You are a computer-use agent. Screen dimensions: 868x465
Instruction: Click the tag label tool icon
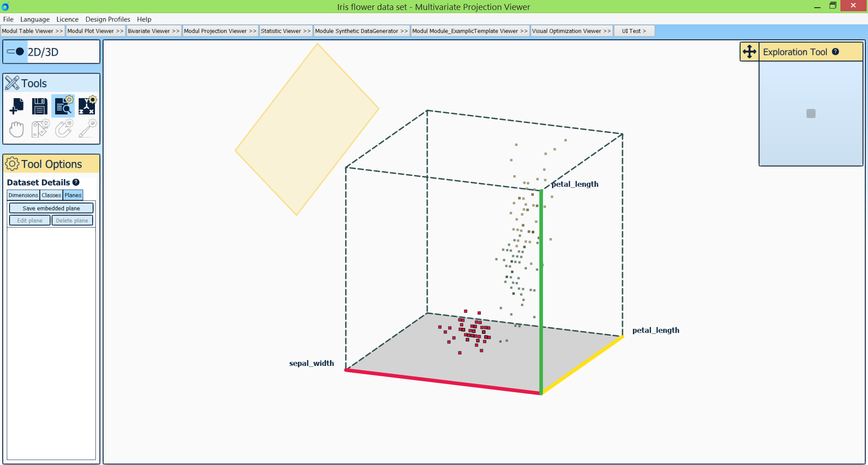coord(40,129)
